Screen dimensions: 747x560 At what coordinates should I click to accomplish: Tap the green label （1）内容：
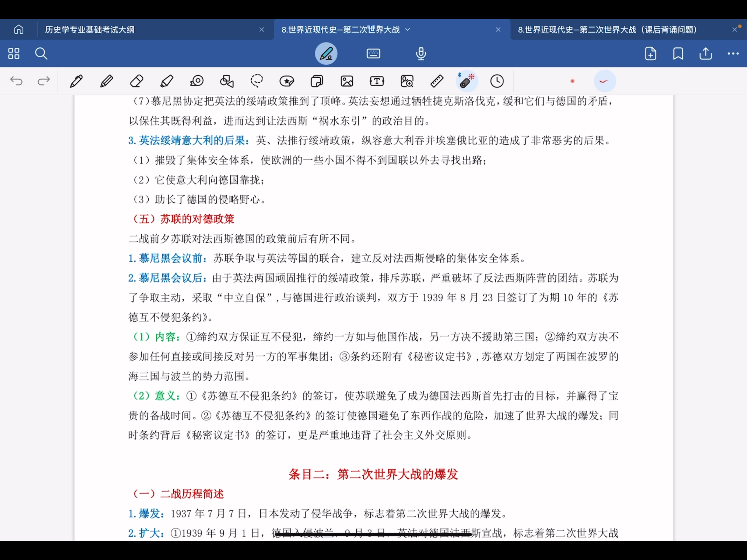(x=155, y=337)
